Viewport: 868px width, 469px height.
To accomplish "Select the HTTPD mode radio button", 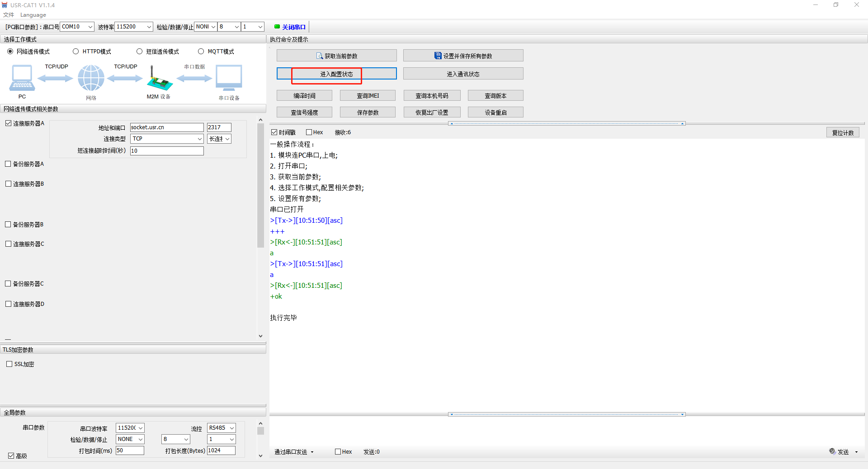I will [x=76, y=52].
